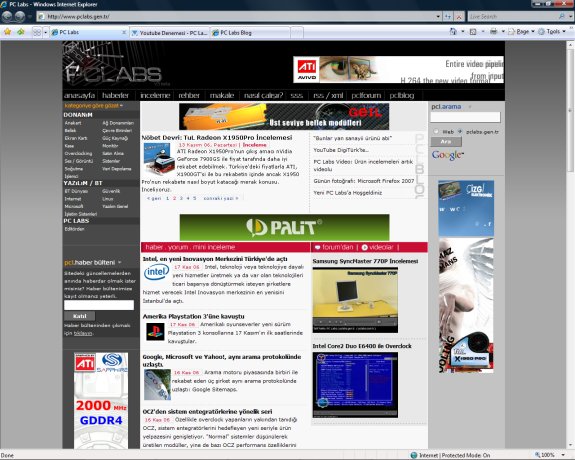Click the Favorites Center star icon
Screen dimensions: 575x460
[7, 32]
